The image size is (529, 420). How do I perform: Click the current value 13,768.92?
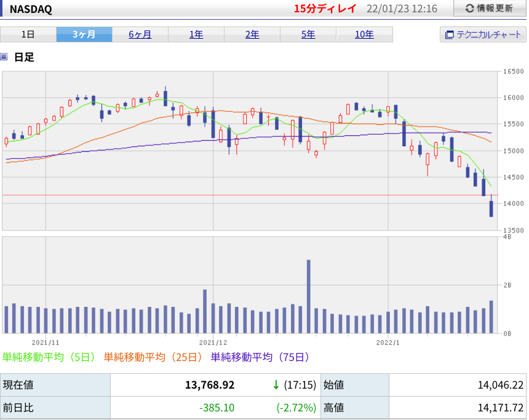[210, 385]
